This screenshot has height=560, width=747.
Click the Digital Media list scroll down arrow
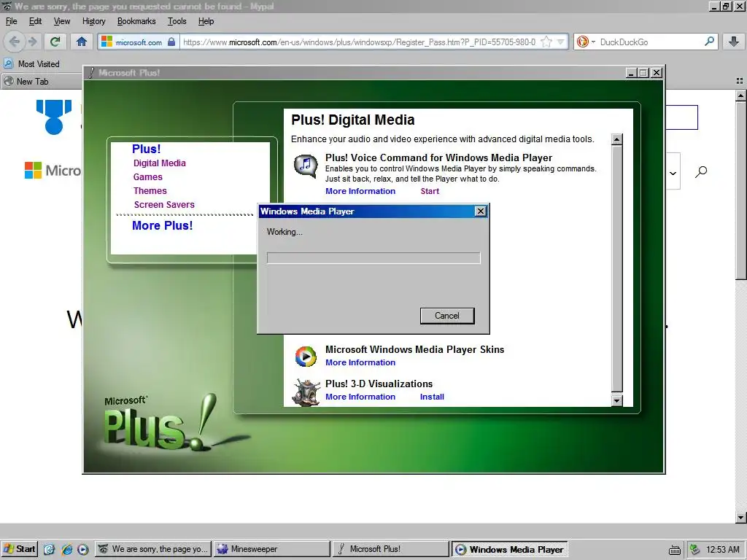617,400
